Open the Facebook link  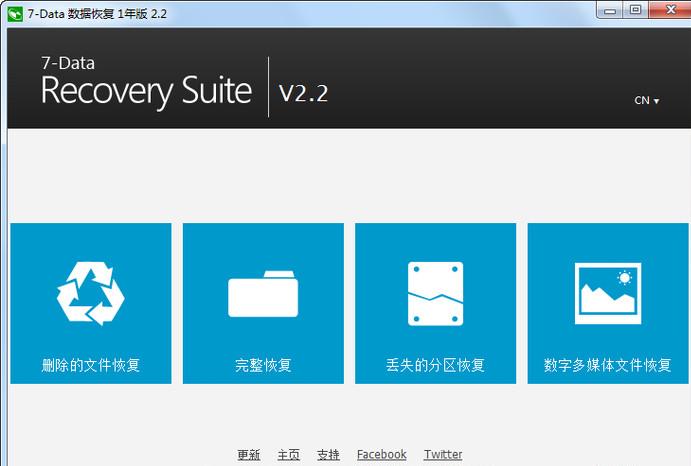click(382, 455)
